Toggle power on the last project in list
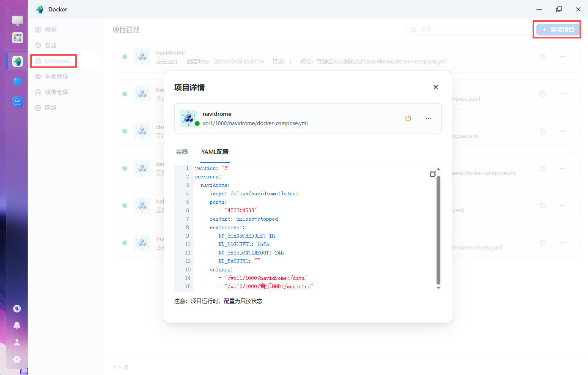Screen dimensions: 588x375 [543, 243]
